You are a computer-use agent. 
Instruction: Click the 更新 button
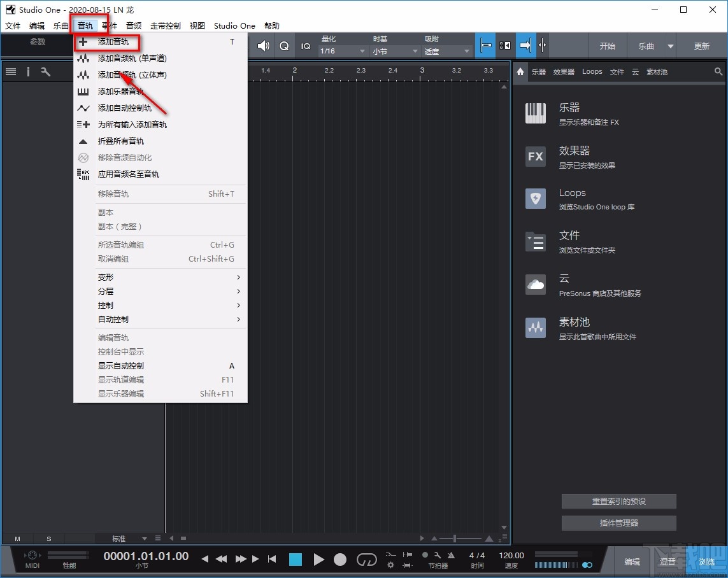click(x=701, y=46)
